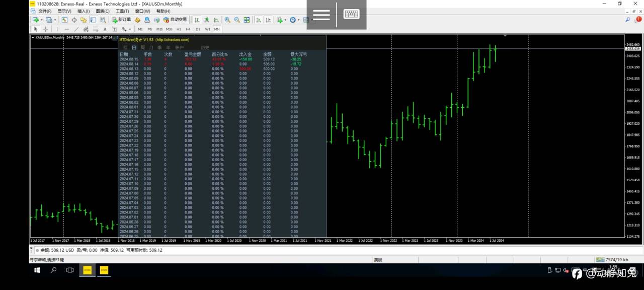Click the 新订单 new order button

[x=121, y=20]
